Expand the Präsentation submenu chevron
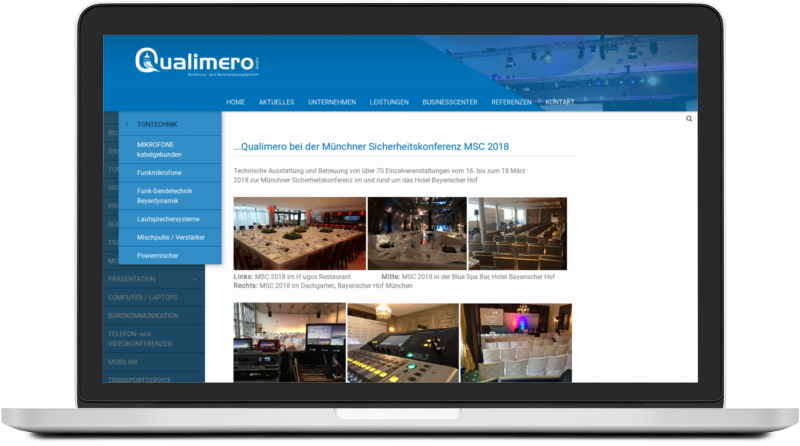 click(x=195, y=279)
